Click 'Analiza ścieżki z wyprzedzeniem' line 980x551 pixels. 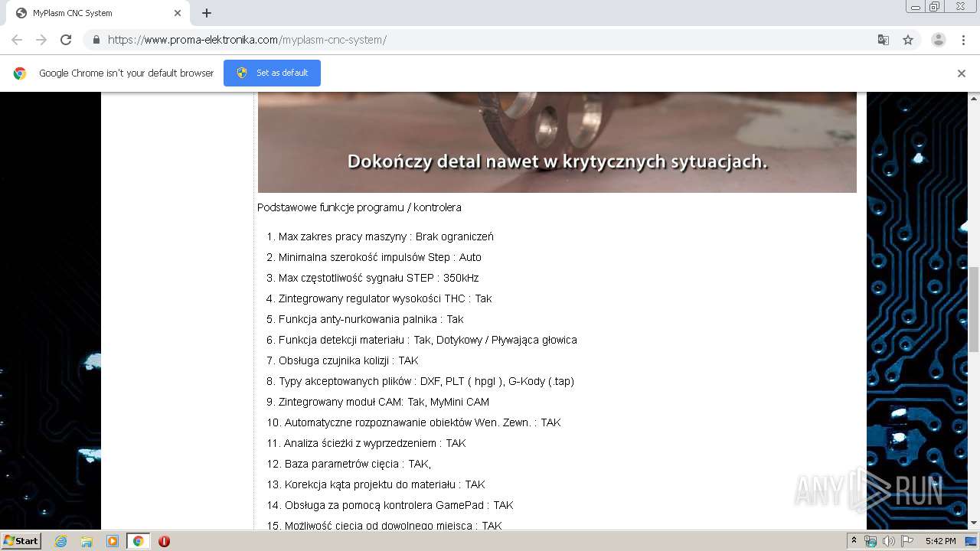(375, 443)
